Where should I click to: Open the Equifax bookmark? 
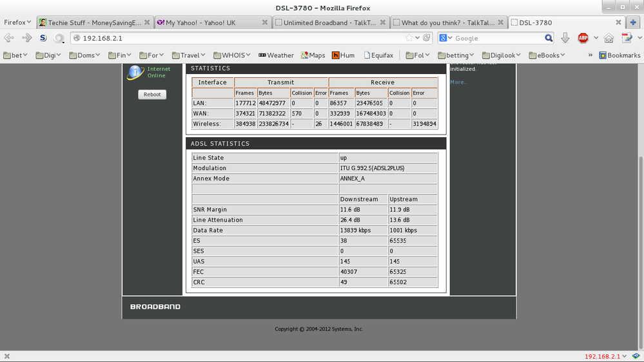coord(378,55)
